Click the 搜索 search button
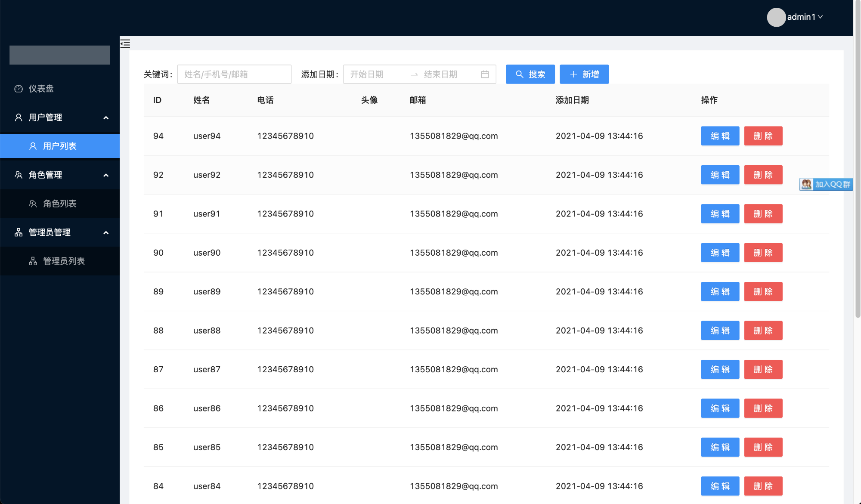 coord(530,74)
